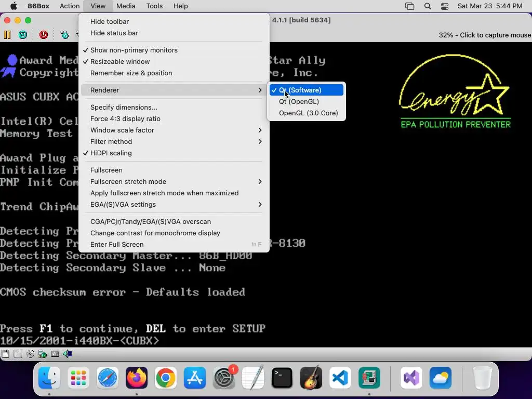Launch Firefox from the dock
Screen dimensions: 532x399
tap(137, 378)
